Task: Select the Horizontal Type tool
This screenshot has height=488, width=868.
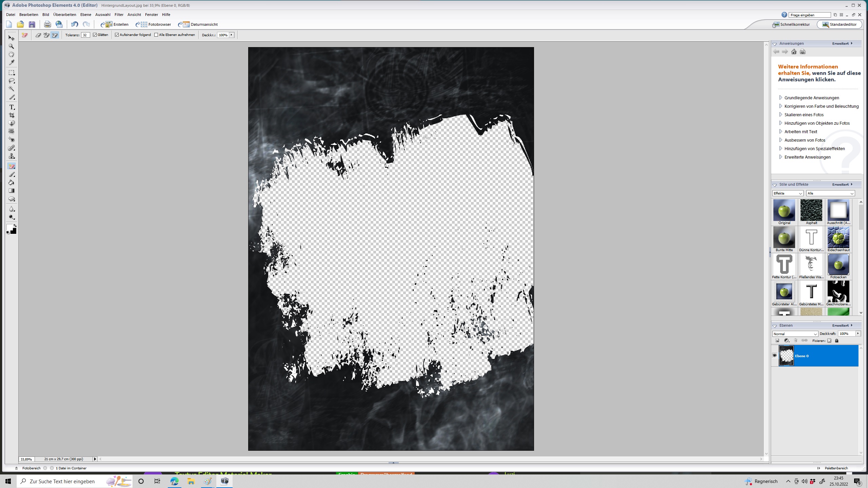Action: [x=12, y=107]
